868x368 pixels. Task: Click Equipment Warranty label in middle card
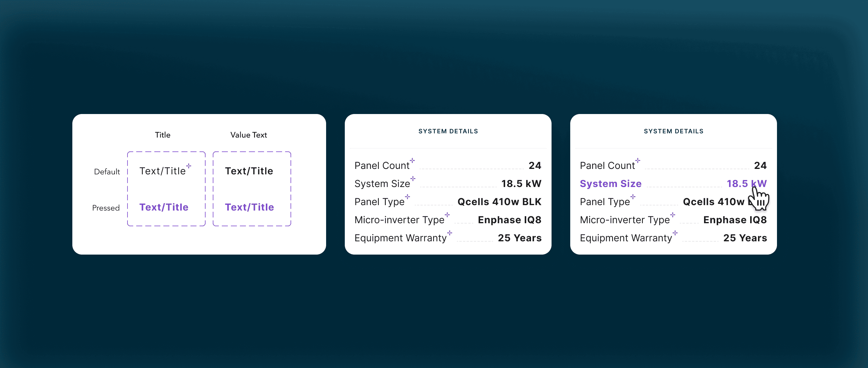point(400,238)
